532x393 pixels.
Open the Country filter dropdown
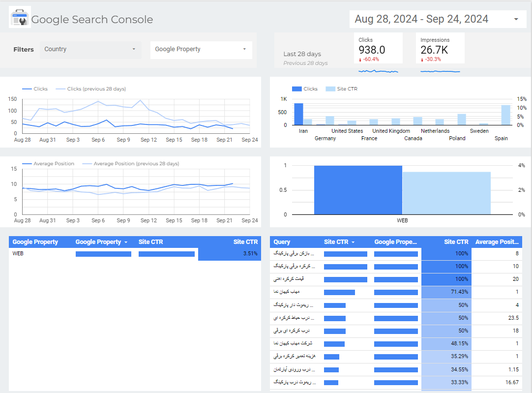pyautogui.click(x=90, y=50)
